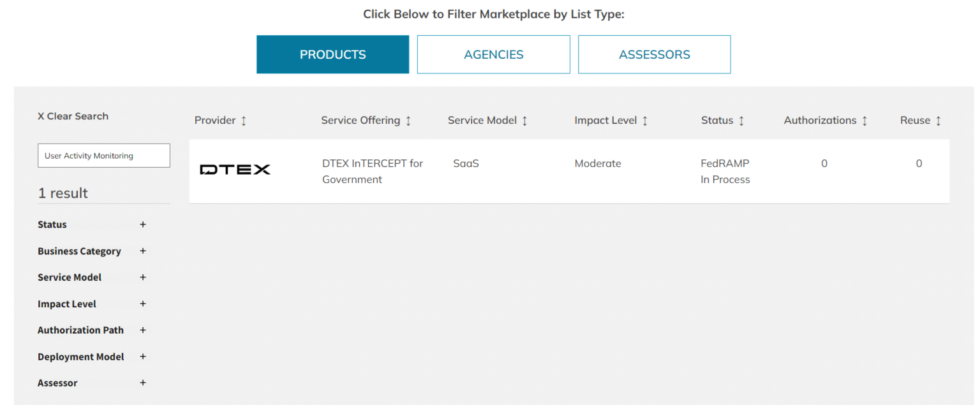Expand the Impact Level filter
Viewport: 980px width, 405px height.
[143, 304]
